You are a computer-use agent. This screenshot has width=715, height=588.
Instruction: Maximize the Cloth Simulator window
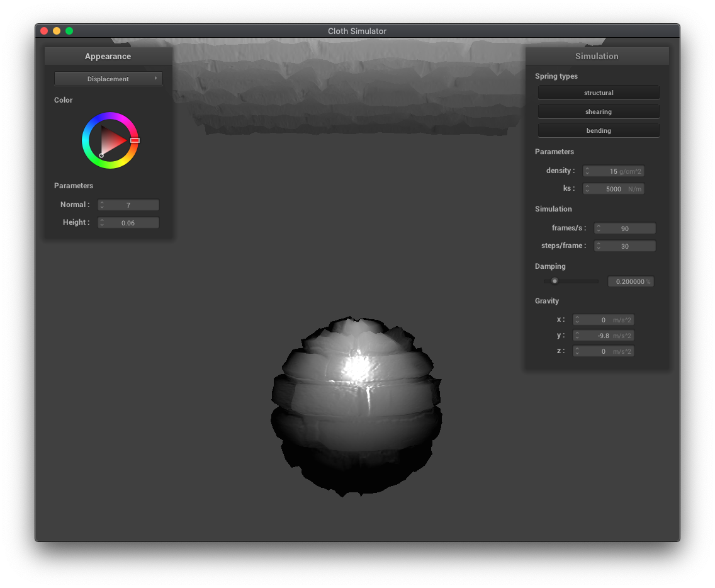[x=69, y=31]
